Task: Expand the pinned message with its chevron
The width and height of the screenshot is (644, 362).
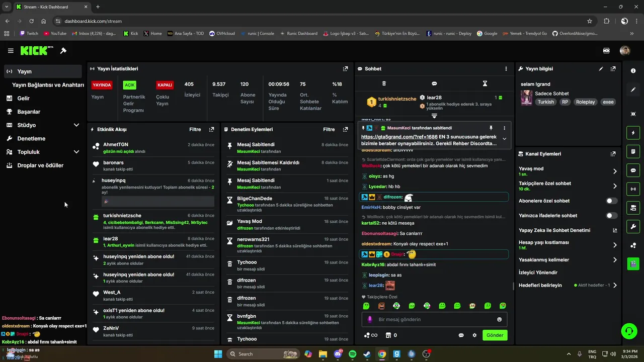Action: tap(504, 139)
